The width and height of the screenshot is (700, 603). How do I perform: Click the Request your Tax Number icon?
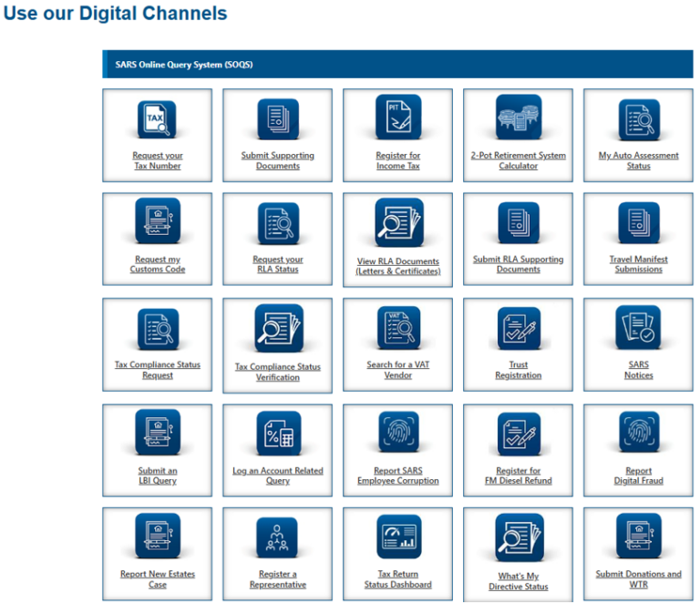point(158,118)
